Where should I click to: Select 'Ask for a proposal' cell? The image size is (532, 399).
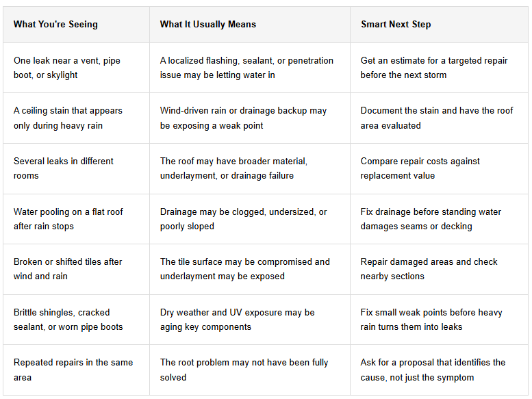coord(439,370)
